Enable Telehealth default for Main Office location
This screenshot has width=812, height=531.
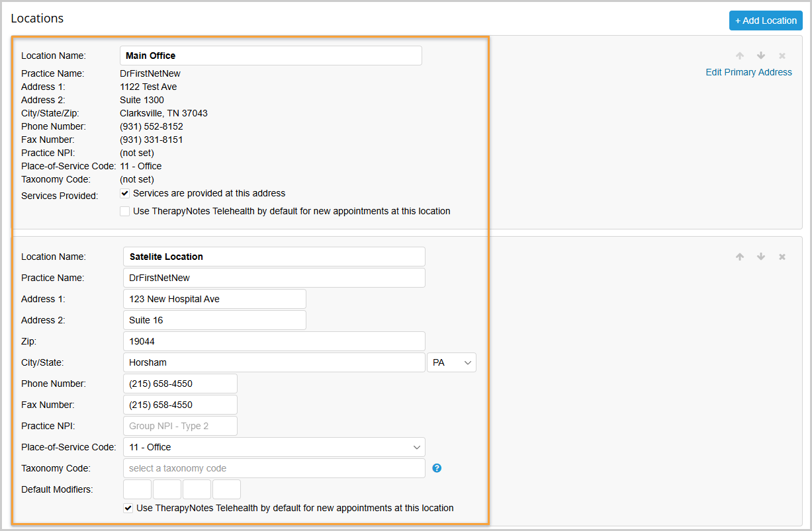124,212
